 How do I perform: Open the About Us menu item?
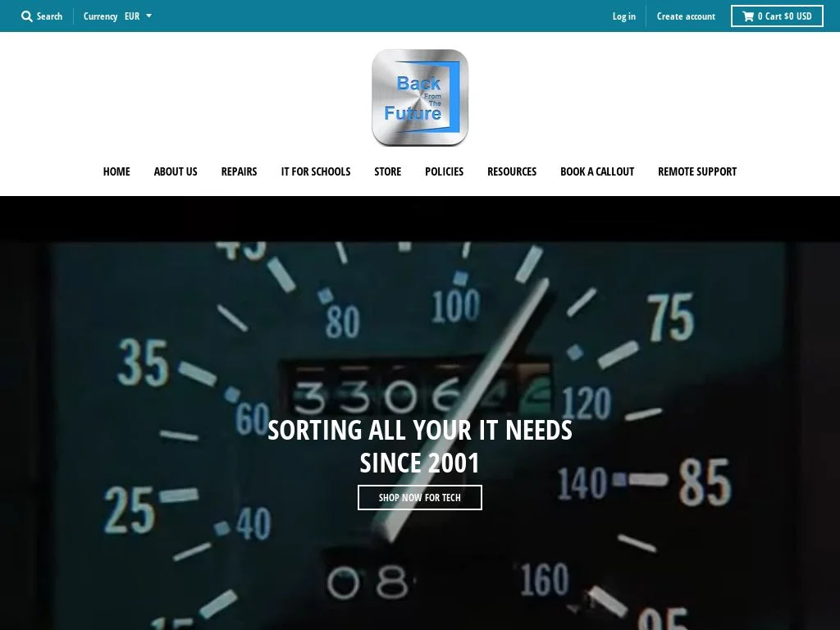click(176, 171)
